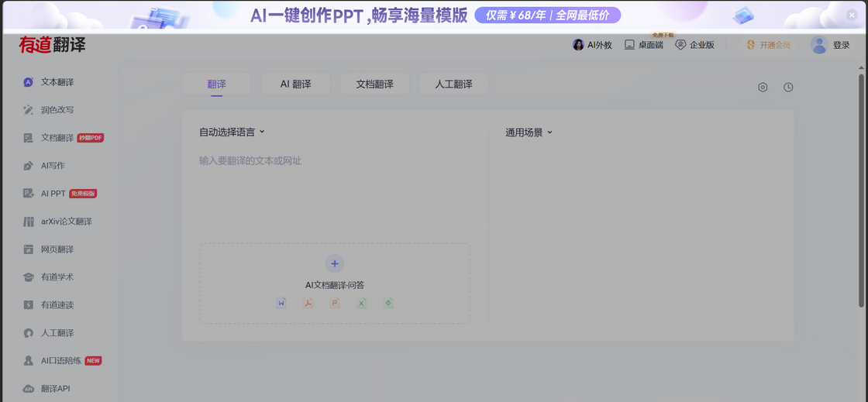Switch to the 人工翻译 tab
Image resolution: width=868 pixels, height=402 pixels.
454,84
